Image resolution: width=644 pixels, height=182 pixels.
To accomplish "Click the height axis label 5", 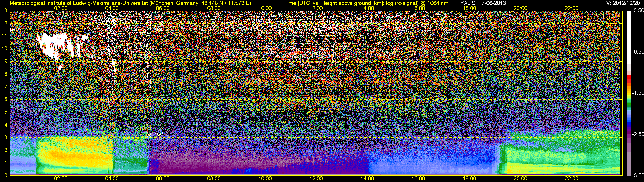I will click(6, 112).
